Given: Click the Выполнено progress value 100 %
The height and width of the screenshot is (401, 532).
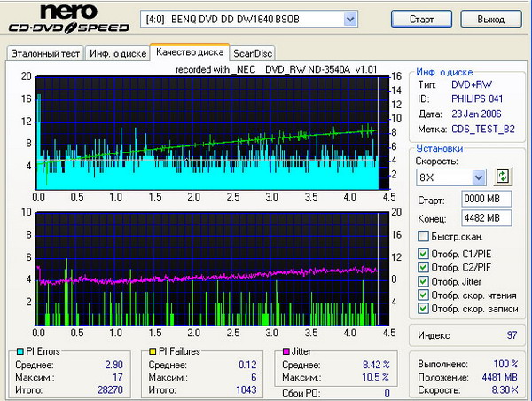Looking at the screenshot, I should pyautogui.click(x=505, y=364).
